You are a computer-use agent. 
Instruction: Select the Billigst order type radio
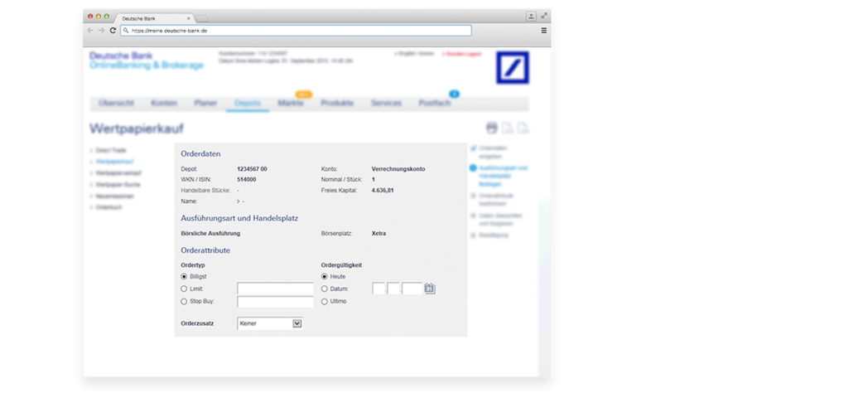tap(184, 276)
